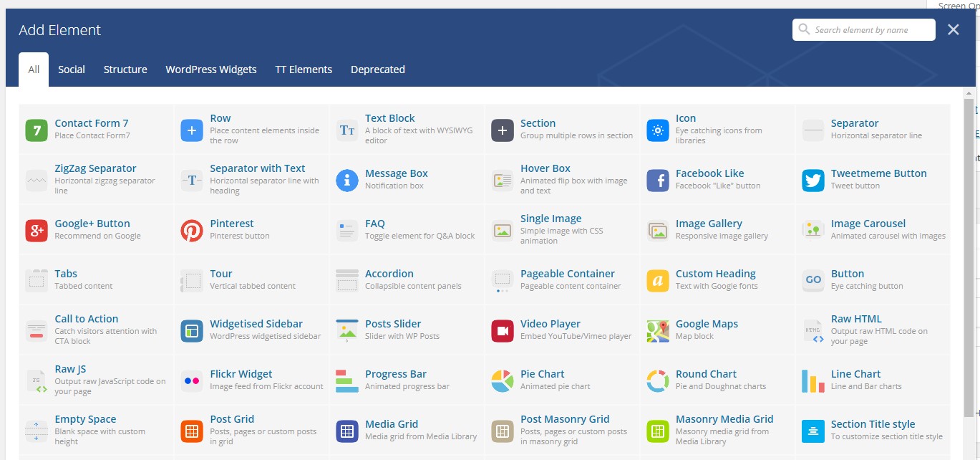Viewport: 980px width, 460px height.
Task: Switch to the Structure tab
Action: 125,70
